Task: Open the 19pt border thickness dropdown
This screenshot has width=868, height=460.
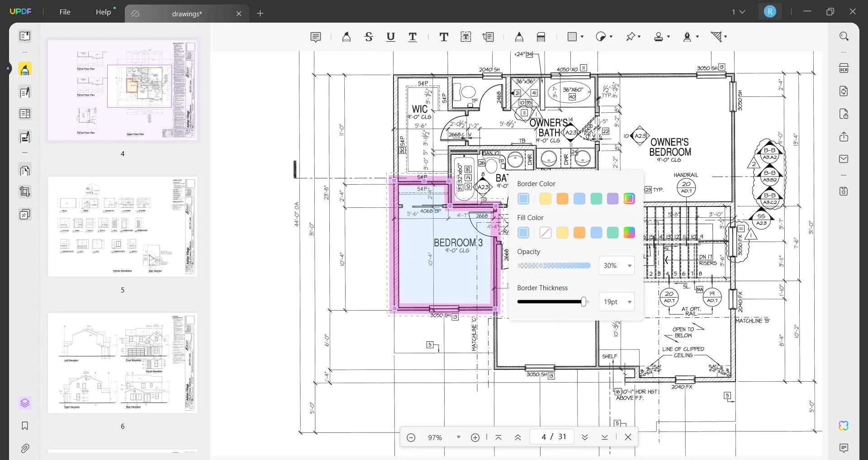Action: click(x=617, y=302)
